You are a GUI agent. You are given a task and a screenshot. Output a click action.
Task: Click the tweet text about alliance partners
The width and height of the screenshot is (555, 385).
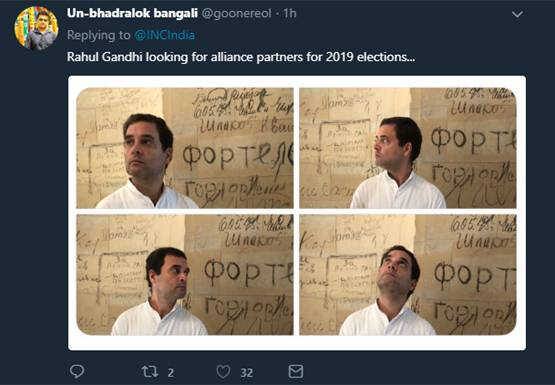point(241,57)
